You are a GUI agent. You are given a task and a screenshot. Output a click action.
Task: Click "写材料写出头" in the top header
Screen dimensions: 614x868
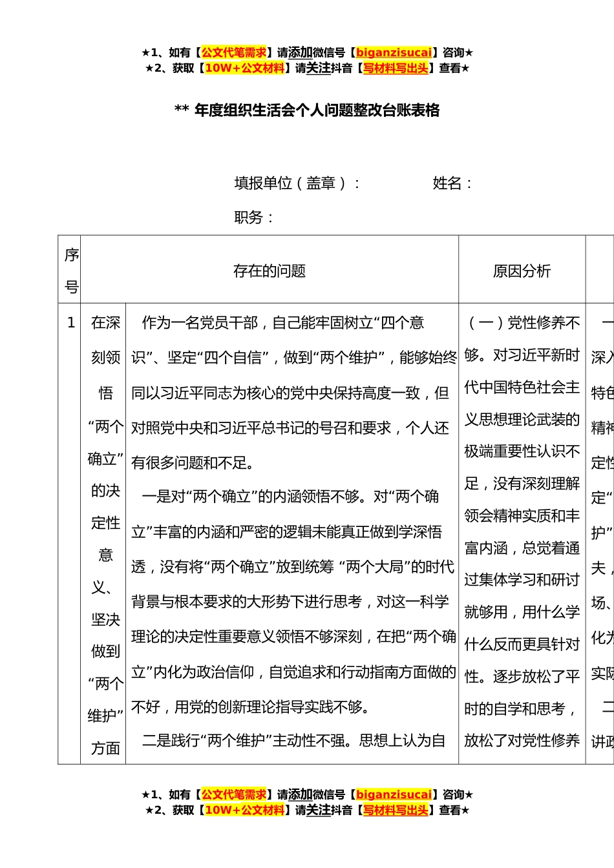(x=396, y=68)
